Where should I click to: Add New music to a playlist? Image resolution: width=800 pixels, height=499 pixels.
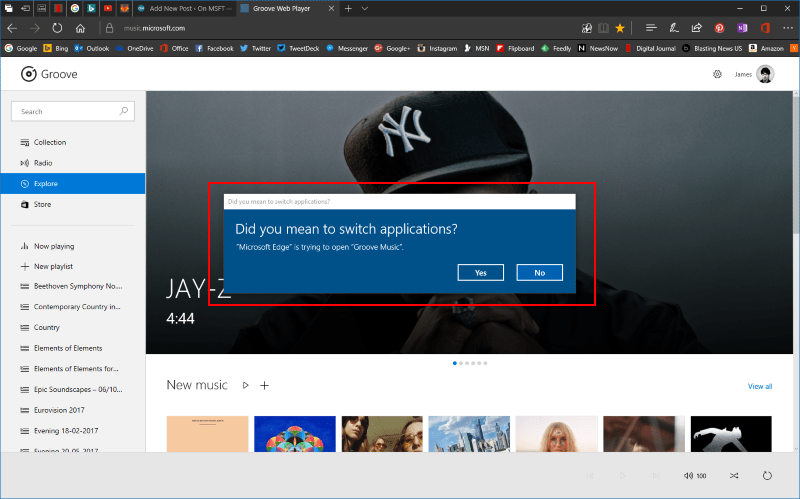click(x=264, y=385)
